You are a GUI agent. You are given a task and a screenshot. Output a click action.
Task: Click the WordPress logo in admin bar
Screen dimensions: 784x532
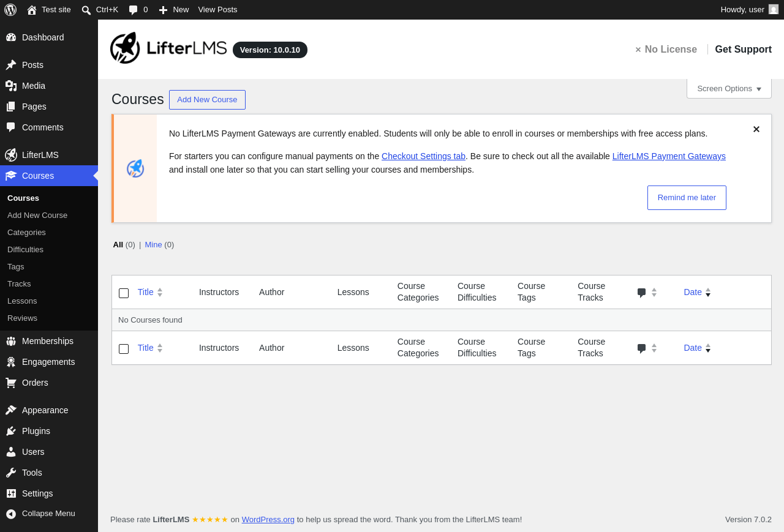point(10,10)
